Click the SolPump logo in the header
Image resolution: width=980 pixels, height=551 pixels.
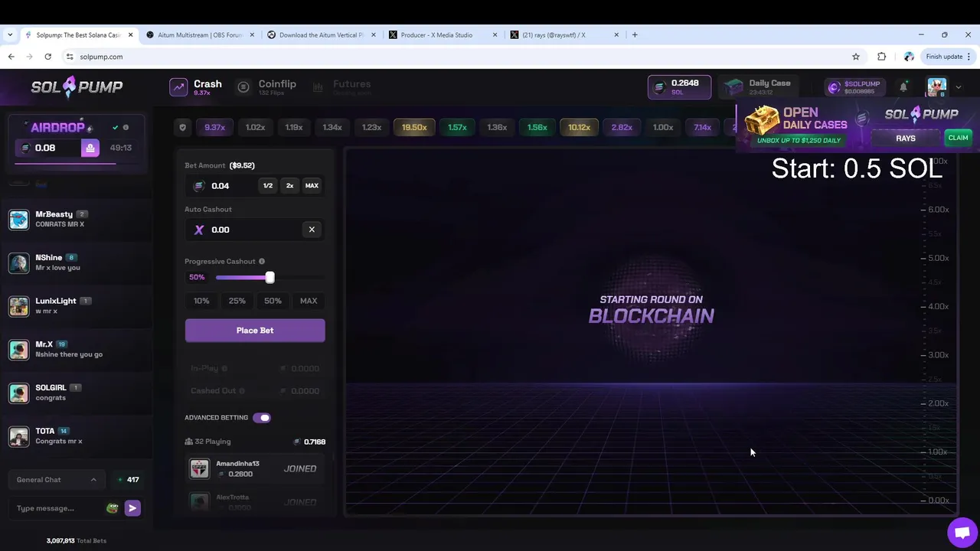(77, 87)
